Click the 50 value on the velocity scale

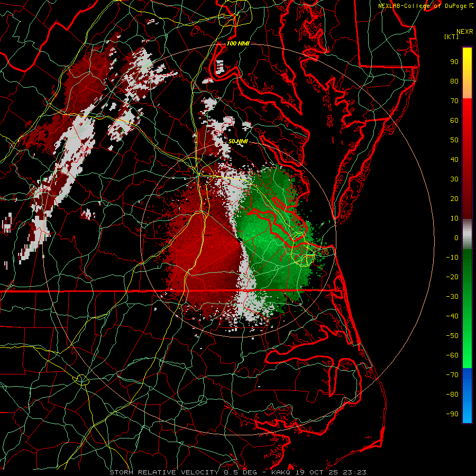click(454, 140)
